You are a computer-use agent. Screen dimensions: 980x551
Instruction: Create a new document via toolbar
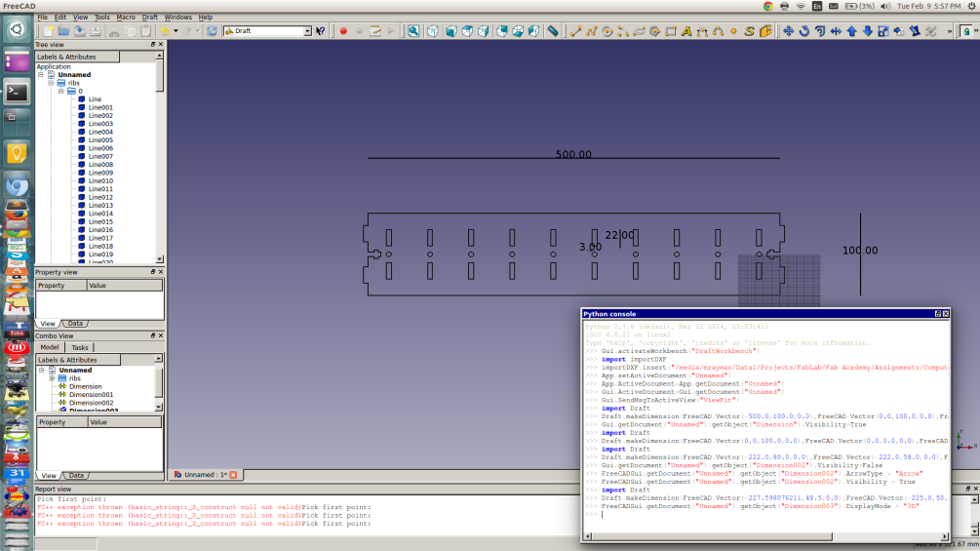(48, 31)
